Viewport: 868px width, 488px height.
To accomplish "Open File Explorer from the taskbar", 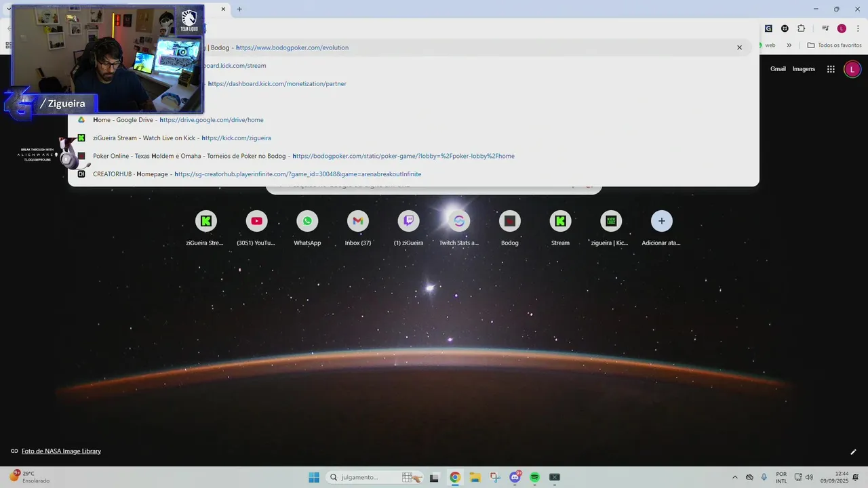I will [475, 477].
